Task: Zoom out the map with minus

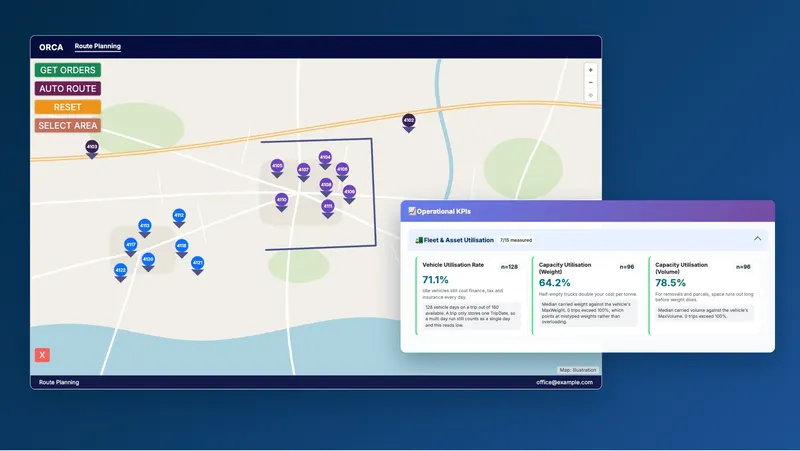Action: [x=590, y=83]
